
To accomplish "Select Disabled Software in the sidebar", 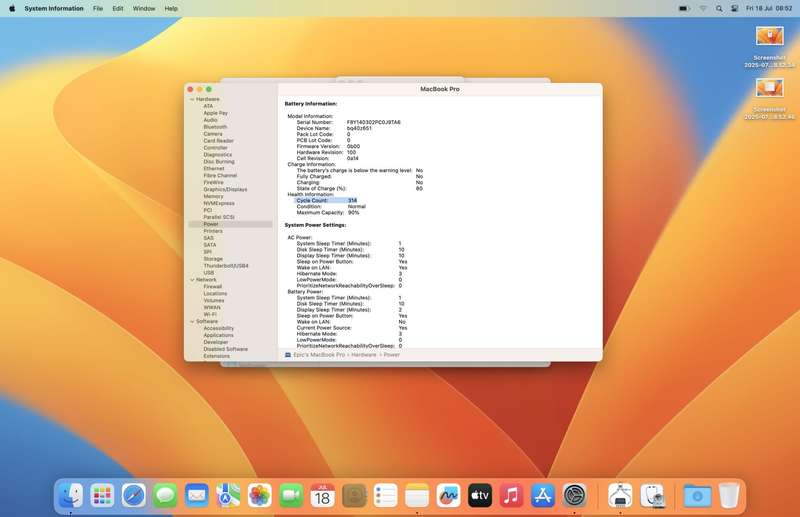I will coord(226,349).
